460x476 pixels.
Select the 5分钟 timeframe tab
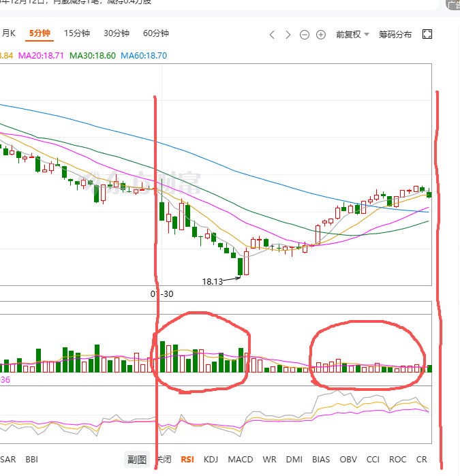[40, 33]
